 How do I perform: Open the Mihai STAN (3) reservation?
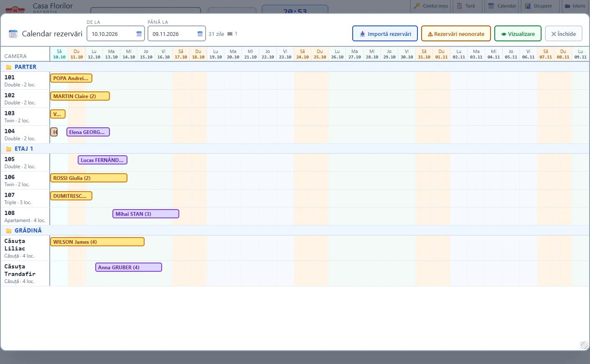click(146, 214)
